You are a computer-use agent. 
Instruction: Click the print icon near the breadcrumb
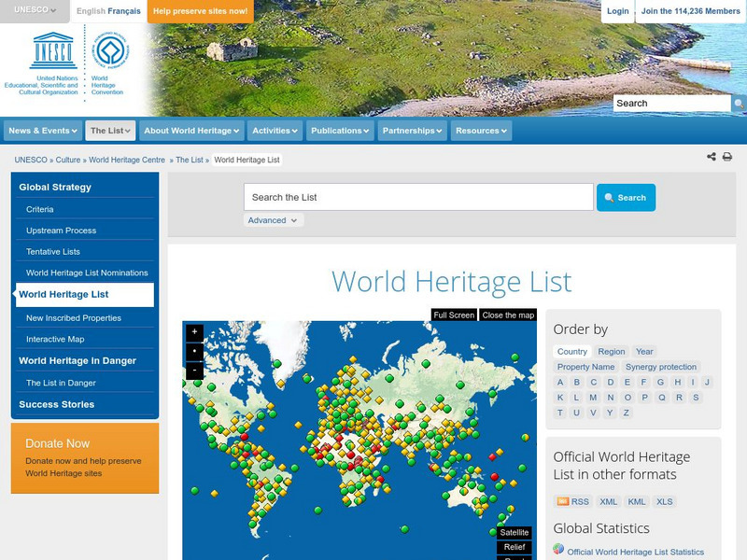(x=727, y=157)
